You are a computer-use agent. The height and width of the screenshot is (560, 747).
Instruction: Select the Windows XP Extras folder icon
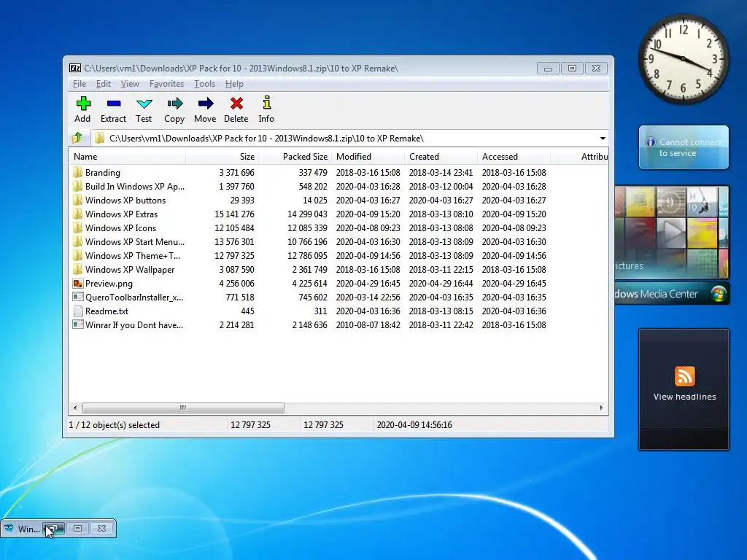[x=77, y=214]
